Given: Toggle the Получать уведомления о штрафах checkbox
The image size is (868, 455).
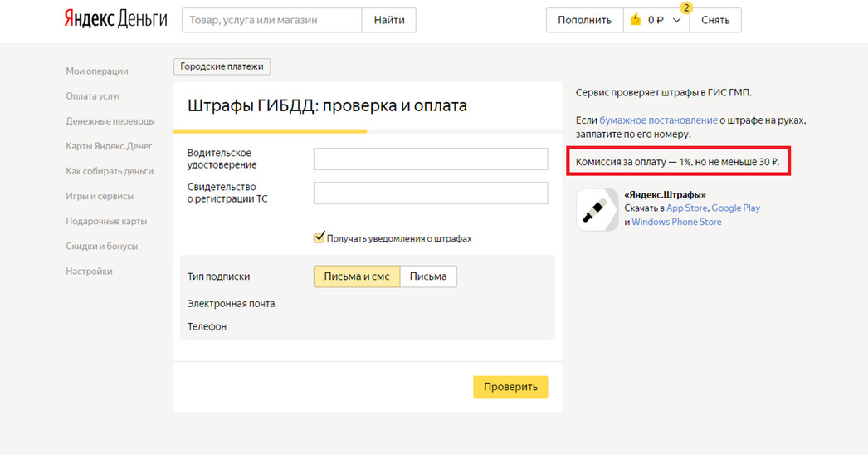Looking at the screenshot, I should [319, 237].
